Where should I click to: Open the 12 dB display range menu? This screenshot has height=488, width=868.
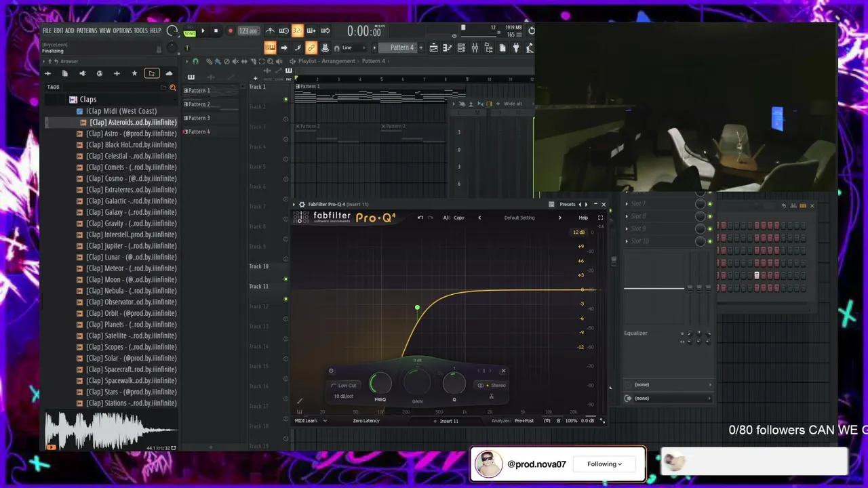point(578,232)
